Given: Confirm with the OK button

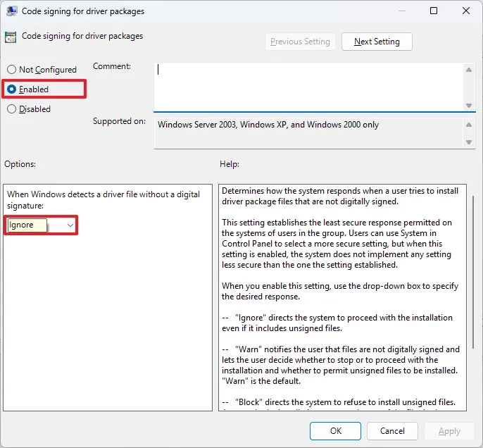Looking at the screenshot, I should click(335, 431).
